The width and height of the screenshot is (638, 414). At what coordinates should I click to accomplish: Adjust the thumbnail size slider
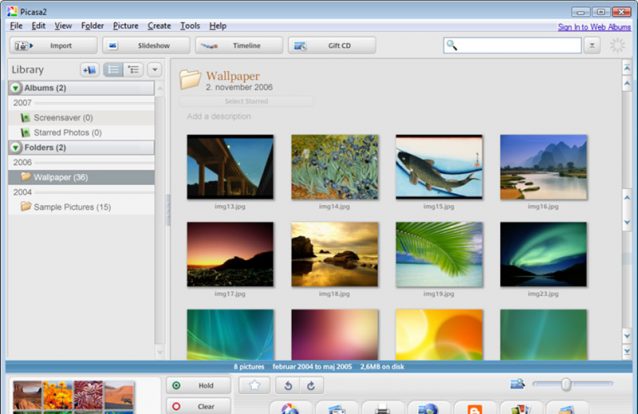[x=566, y=384]
